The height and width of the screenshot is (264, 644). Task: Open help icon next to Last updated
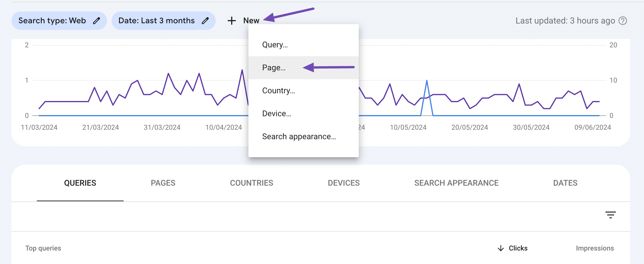click(x=623, y=21)
